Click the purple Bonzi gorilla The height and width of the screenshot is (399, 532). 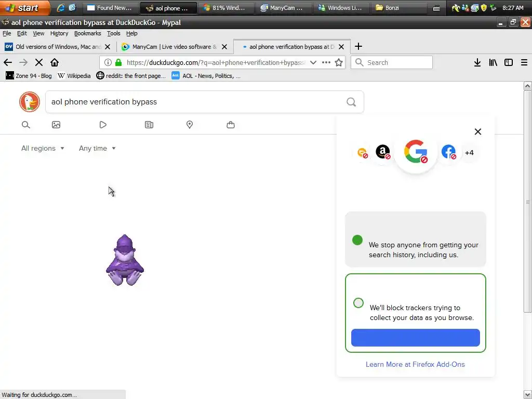click(125, 260)
